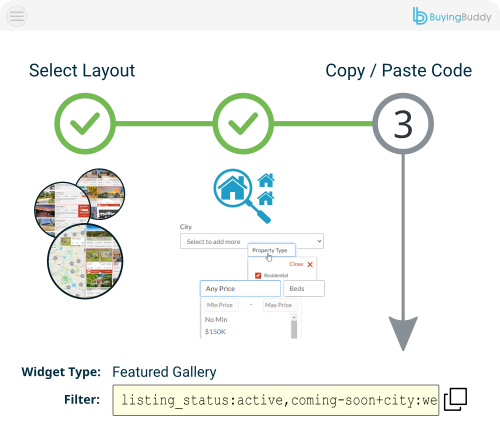The width and height of the screenshot is (500, 442).
Task: Click the Min Price field
Action: click(x=221, y=305)
